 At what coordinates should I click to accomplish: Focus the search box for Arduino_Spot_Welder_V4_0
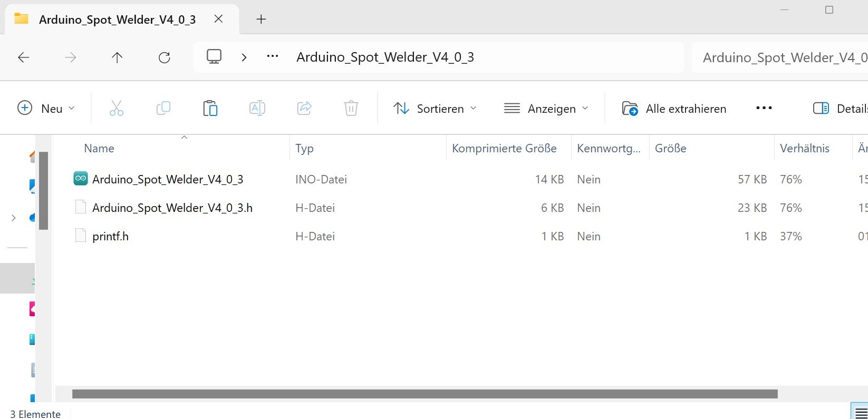[779, 57]
